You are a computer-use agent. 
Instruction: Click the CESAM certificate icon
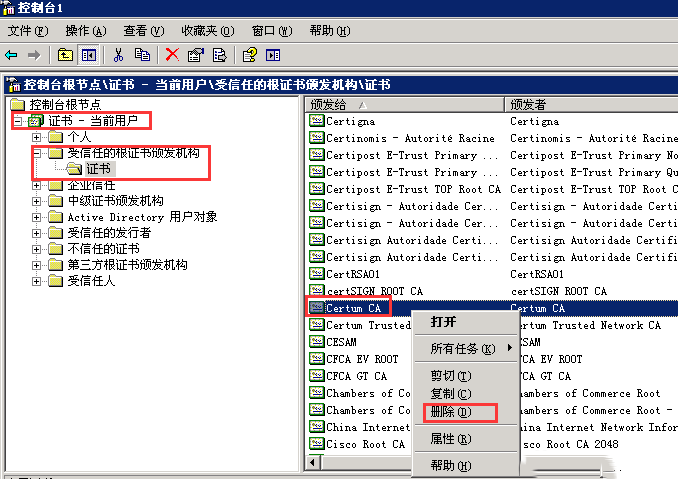(317, 342)
